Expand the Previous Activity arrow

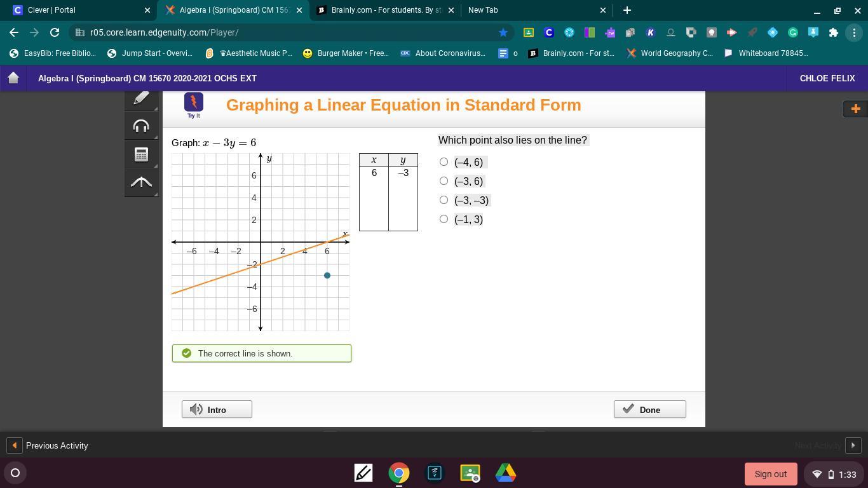click(x=14, y=445)
